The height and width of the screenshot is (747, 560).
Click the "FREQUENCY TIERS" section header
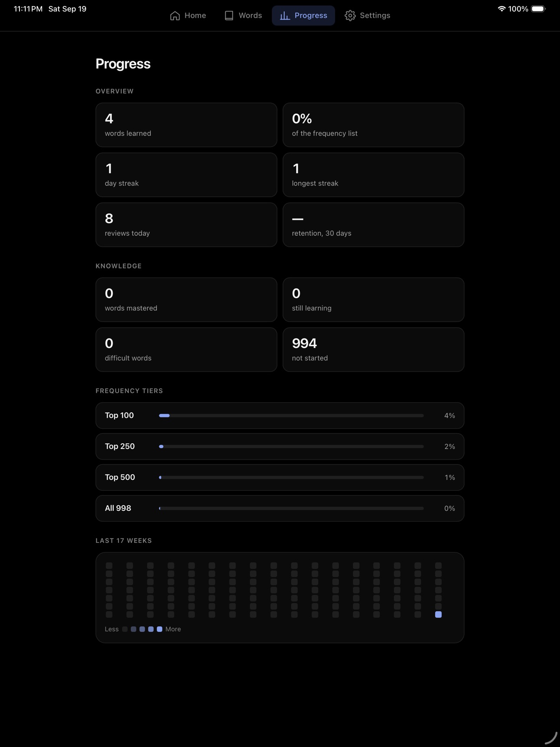[129, 391]
